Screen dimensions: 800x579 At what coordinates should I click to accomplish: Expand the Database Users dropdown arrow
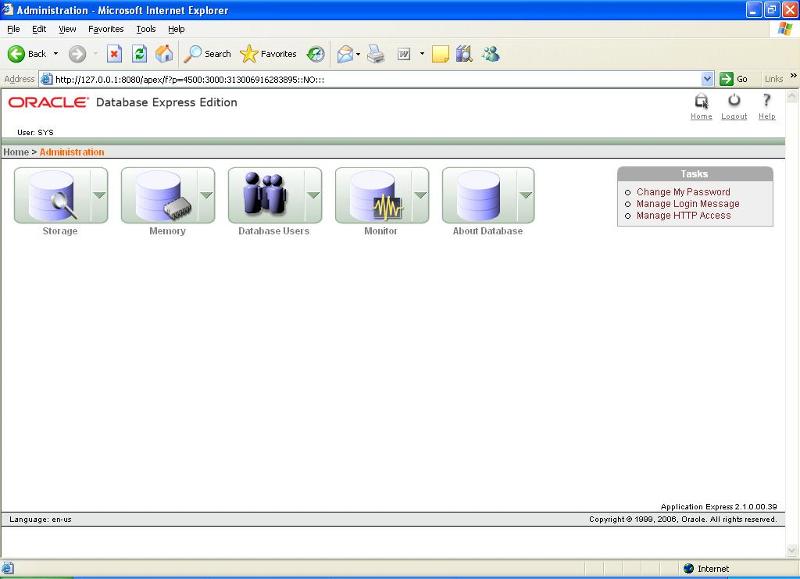point(314,195)
